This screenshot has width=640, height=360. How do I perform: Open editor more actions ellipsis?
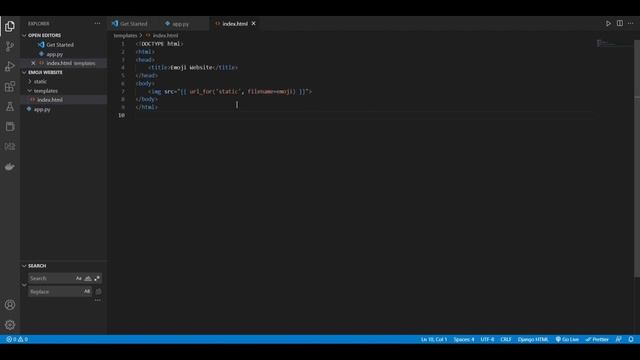coord(631,24)
